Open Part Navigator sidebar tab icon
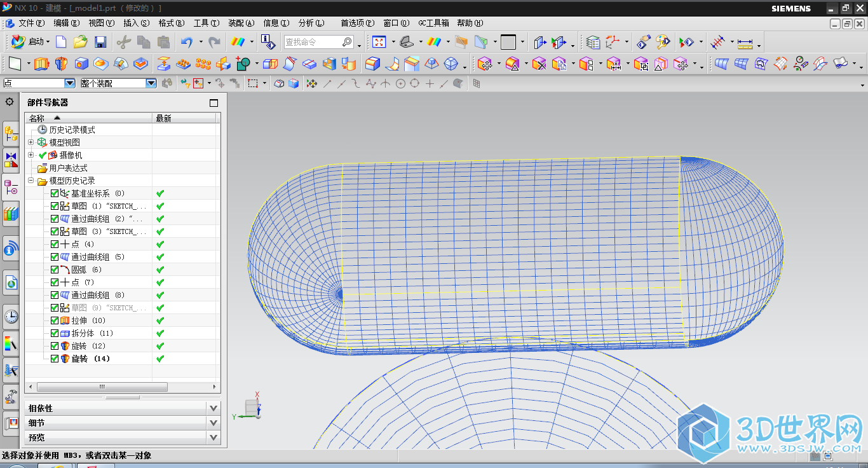 pos(11,188)
